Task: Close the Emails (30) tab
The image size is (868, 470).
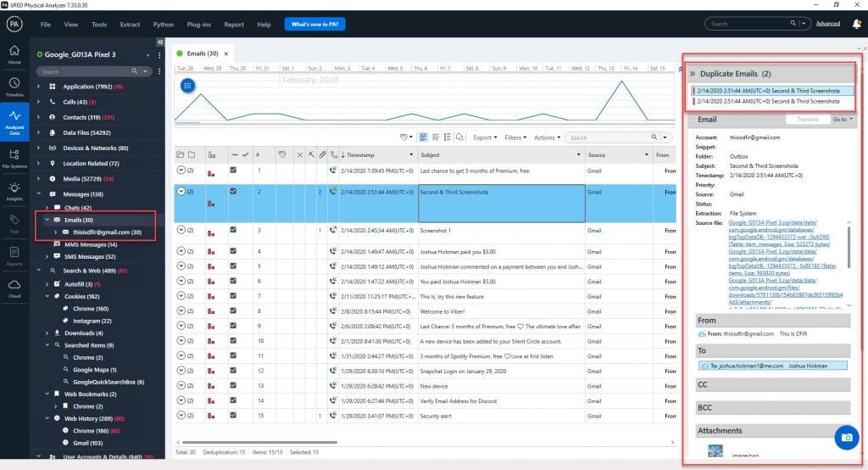Action: click(225, 53)
